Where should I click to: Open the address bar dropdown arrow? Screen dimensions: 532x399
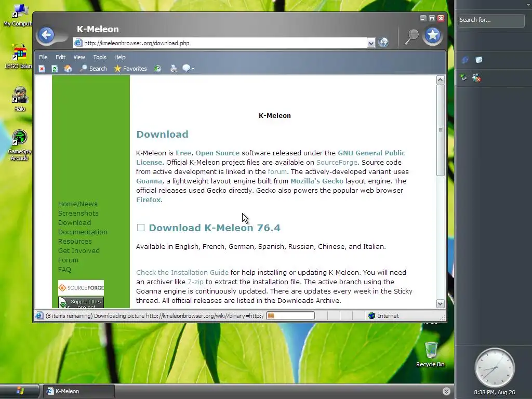pyautogui.click(x=371, y=43)
